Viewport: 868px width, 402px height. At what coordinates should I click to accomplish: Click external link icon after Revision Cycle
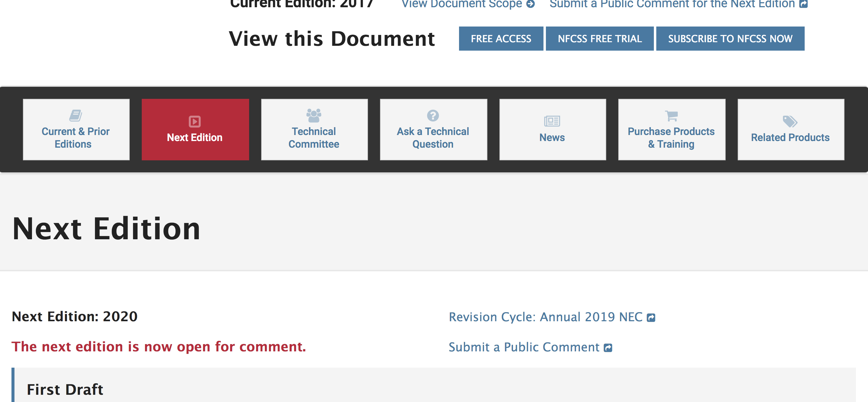[651, 318]
